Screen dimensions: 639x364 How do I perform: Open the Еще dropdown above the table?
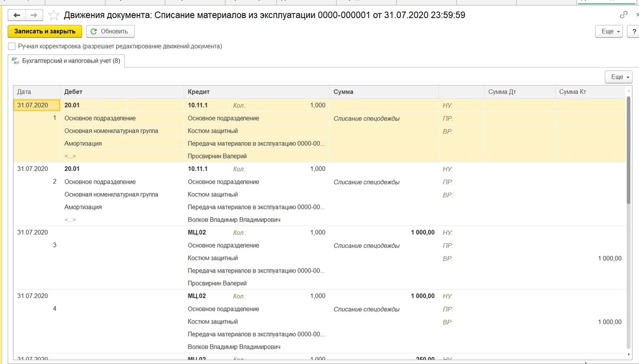[x=618, y=77]
